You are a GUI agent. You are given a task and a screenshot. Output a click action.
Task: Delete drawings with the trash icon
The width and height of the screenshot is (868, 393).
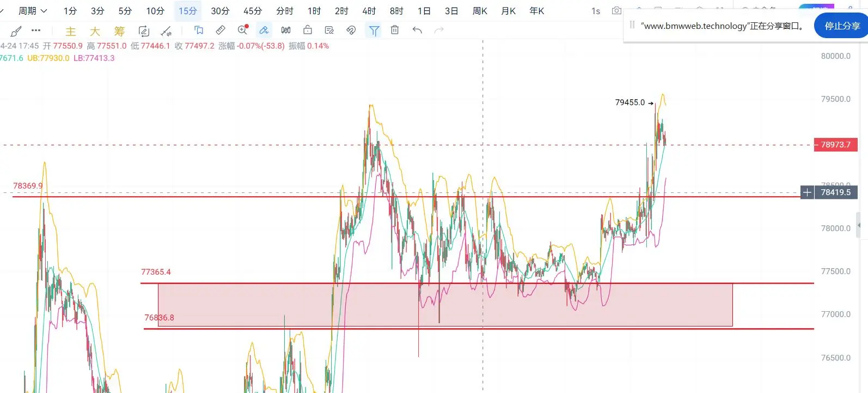395,31
